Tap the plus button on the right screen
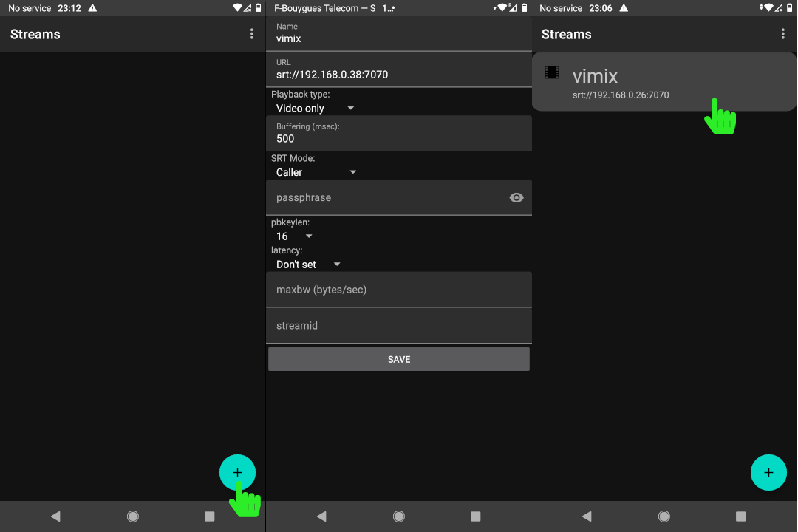This screenshot has height=532, width=798. 768,472
